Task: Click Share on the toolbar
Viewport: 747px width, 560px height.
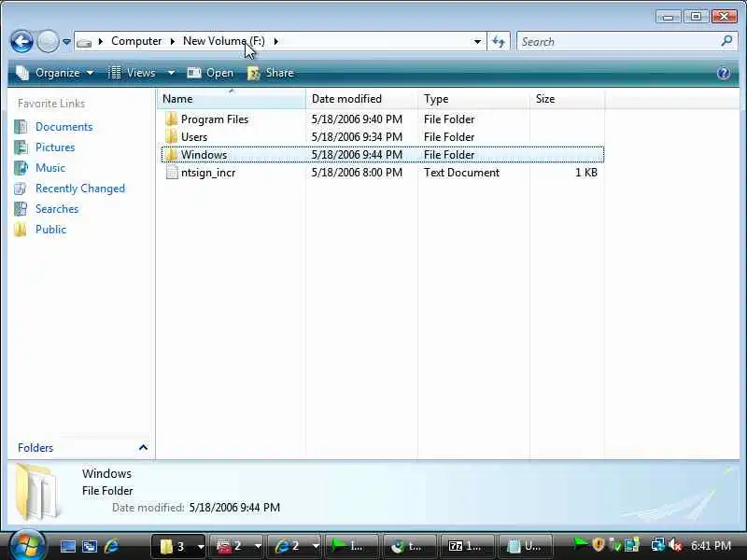Action: pyautogui.click(x=270, y=73)
